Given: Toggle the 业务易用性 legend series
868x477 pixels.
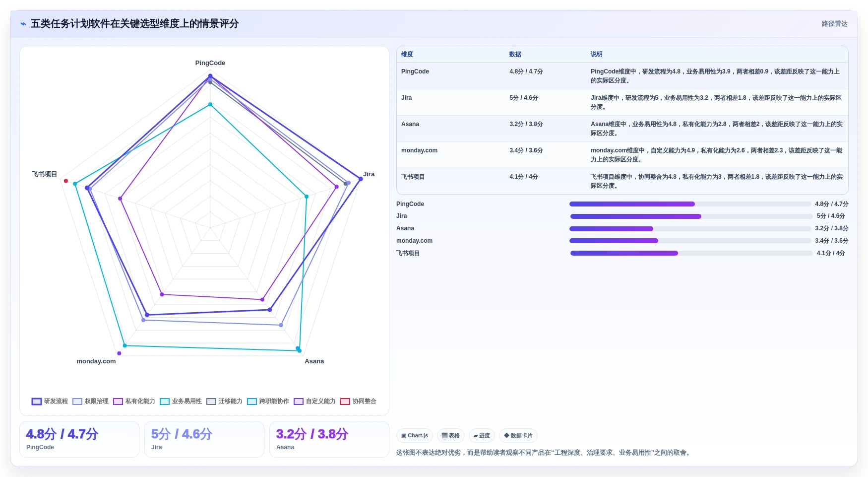Looking at the screenshot, I should click(181, 401).
